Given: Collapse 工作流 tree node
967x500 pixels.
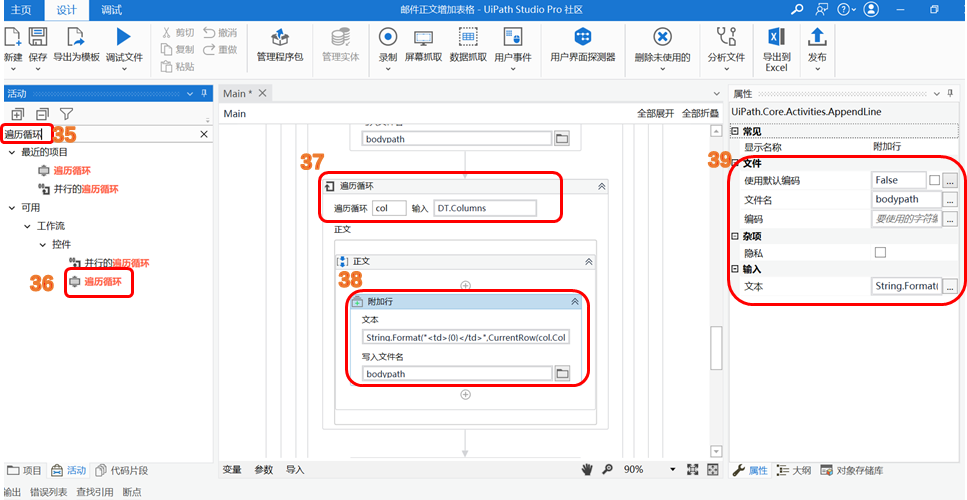Looking at the screenshot, I should click(x=27, y=226).
